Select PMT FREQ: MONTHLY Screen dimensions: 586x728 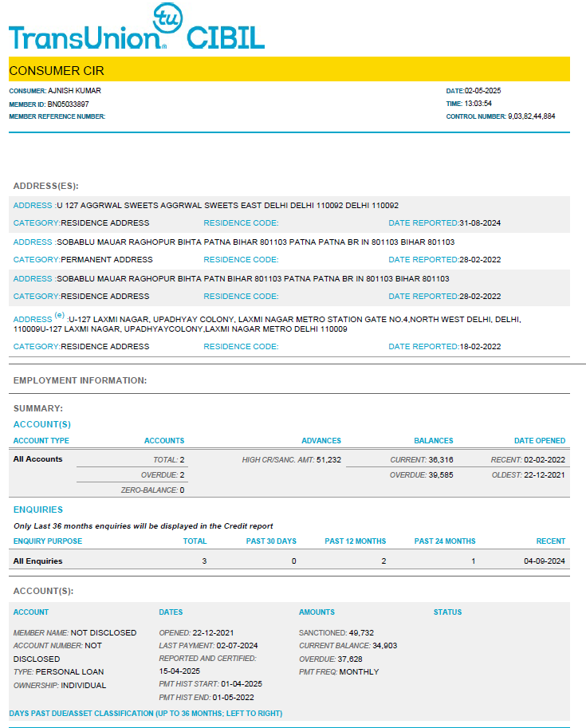(x=339, y=672)
